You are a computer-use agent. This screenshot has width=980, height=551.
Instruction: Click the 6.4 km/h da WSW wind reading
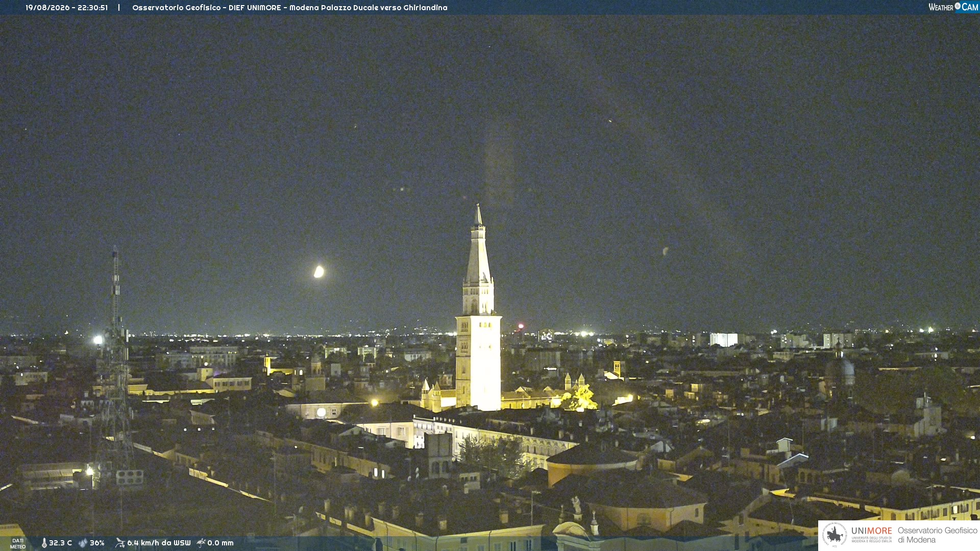point(159,543)
